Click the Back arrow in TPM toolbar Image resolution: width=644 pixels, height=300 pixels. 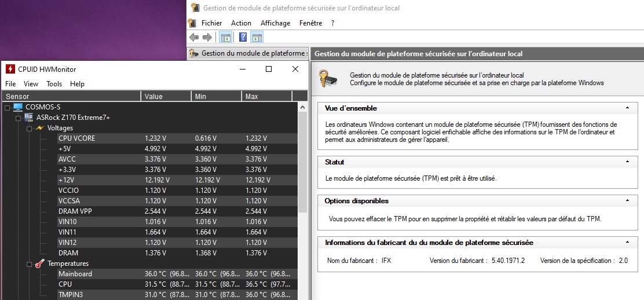click(194, 38)
